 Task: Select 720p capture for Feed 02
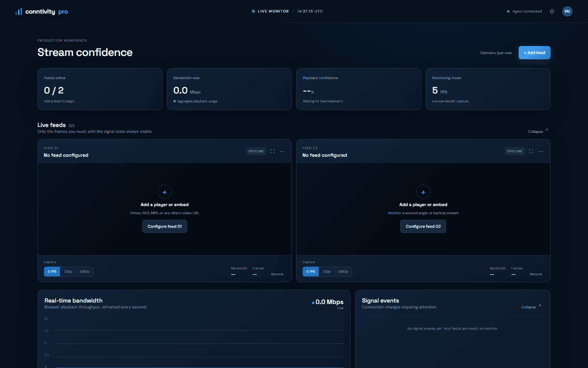coord(327,272)
